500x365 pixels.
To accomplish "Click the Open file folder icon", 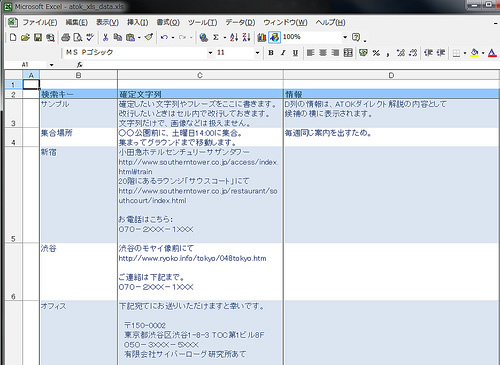I will click(25, 37).
